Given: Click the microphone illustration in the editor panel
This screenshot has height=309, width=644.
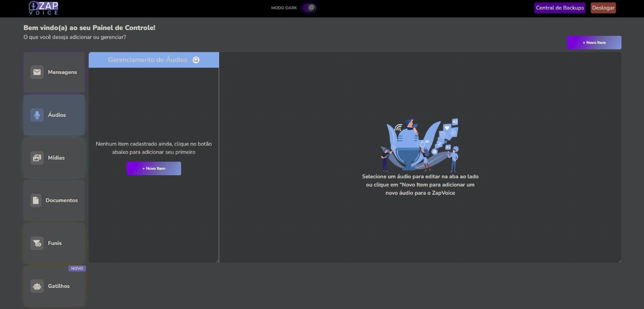Looking at the screenshot, I should coord(419,145).
